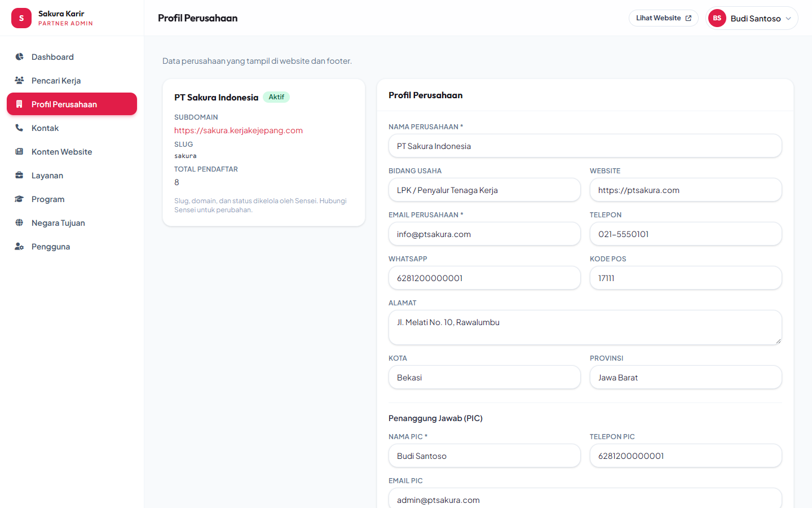Click the Profil Perusahaan building icon
812x508 pixels.
pyautogui.click(x=19, y=104)
